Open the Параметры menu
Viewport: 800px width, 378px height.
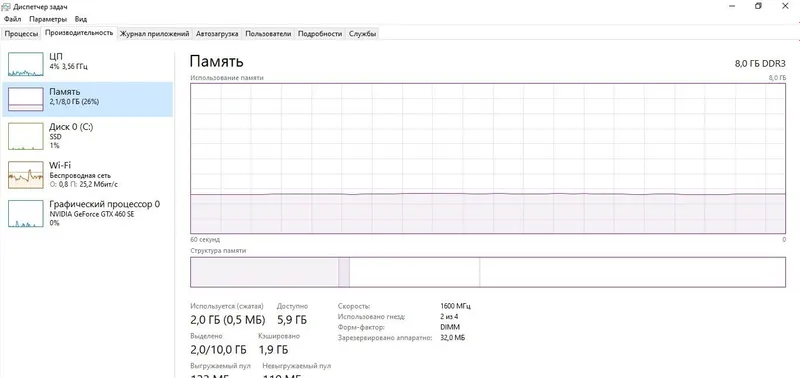click(48, 19)
